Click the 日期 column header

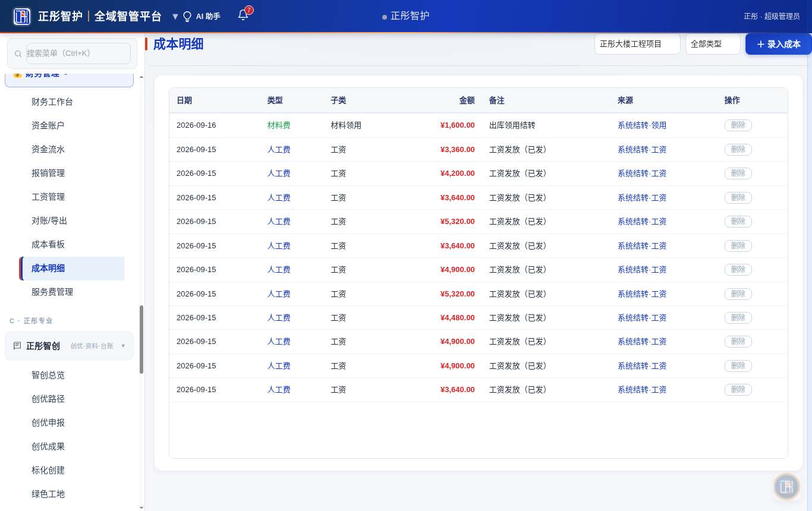pos(184,100)
